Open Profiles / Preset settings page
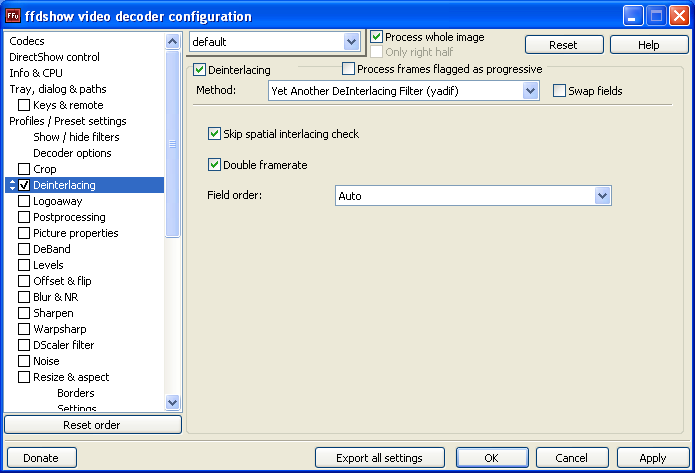 pyautogui.click(x=68, y=121)
